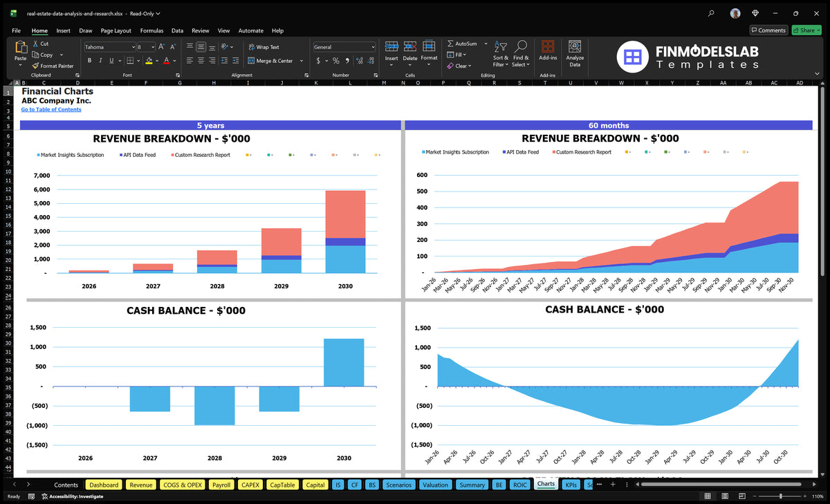Toggle Bold formatting
This screenshot has height=504, width=830.
(x=88, y=61)
